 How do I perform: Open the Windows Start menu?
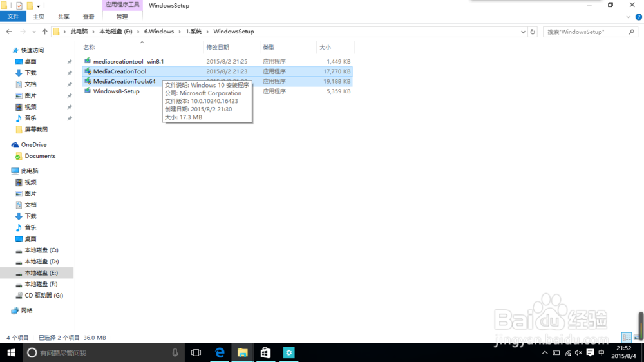11,352
